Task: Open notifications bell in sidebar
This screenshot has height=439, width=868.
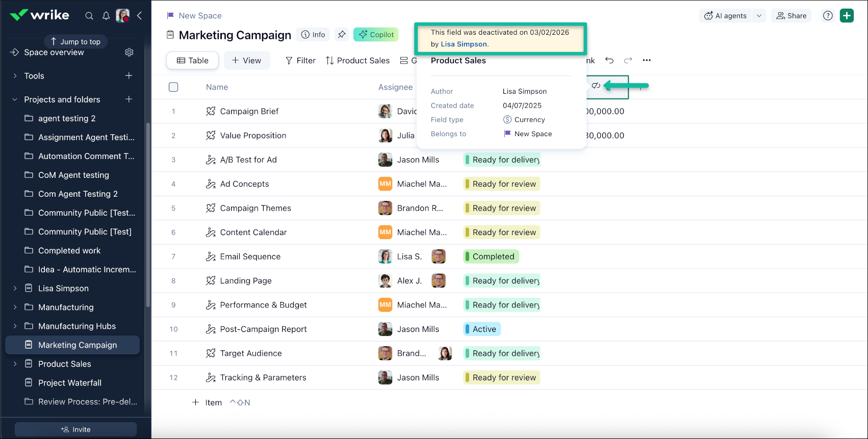Action: (x=106, y=16)
